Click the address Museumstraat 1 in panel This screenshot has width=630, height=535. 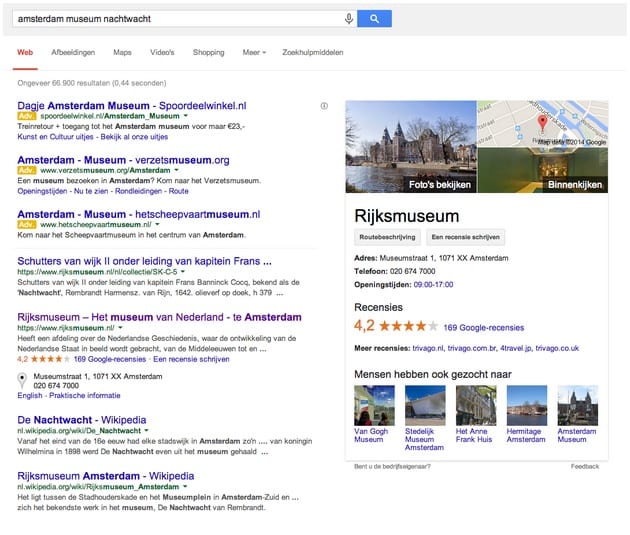(444, 258)
